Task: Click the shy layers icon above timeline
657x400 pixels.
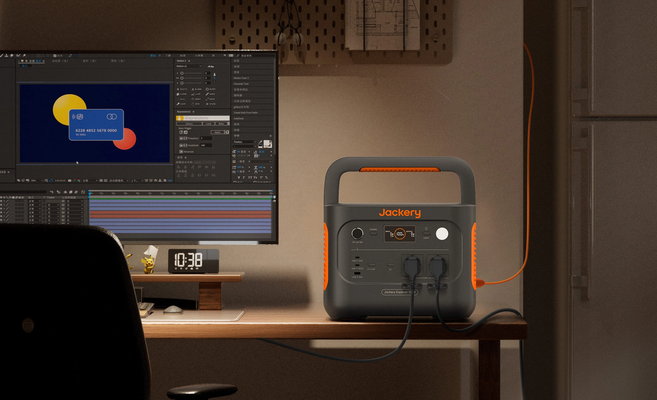Action: (x=65, y=192)
